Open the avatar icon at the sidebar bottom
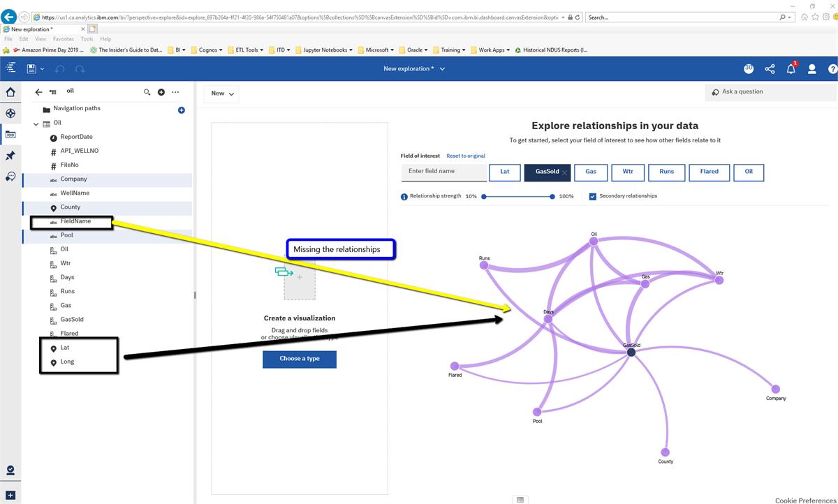The height and width of the screenshot is (504, 838). click(10, 470)
